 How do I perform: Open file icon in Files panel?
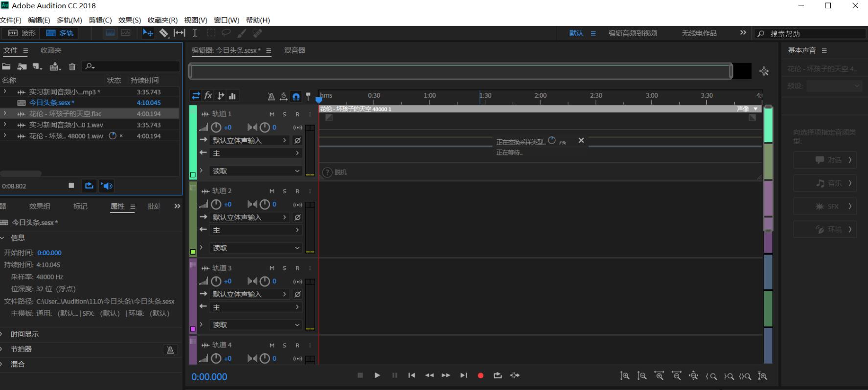point(6,66)
